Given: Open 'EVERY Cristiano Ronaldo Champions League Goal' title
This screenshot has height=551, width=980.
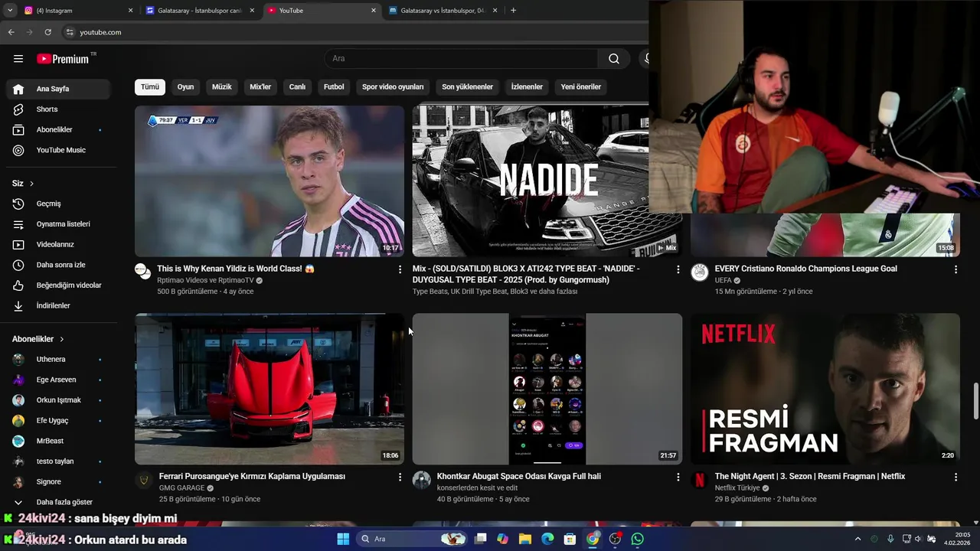Looking at the screenshot, I should click(x=805, y=269).
